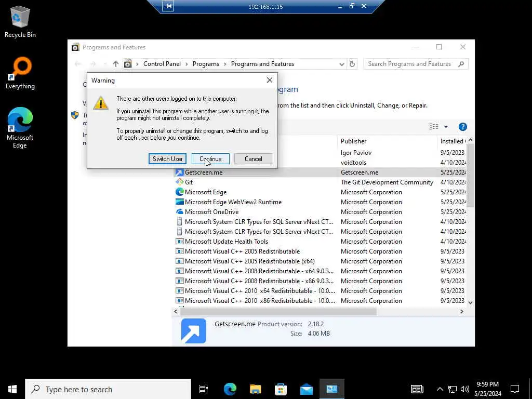
Task: Open the Mail app from the taskbar
Action: coord(307,389)
